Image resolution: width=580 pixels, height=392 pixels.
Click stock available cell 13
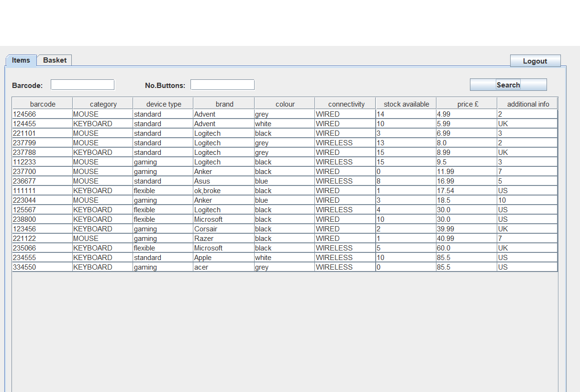coord(406,143)
